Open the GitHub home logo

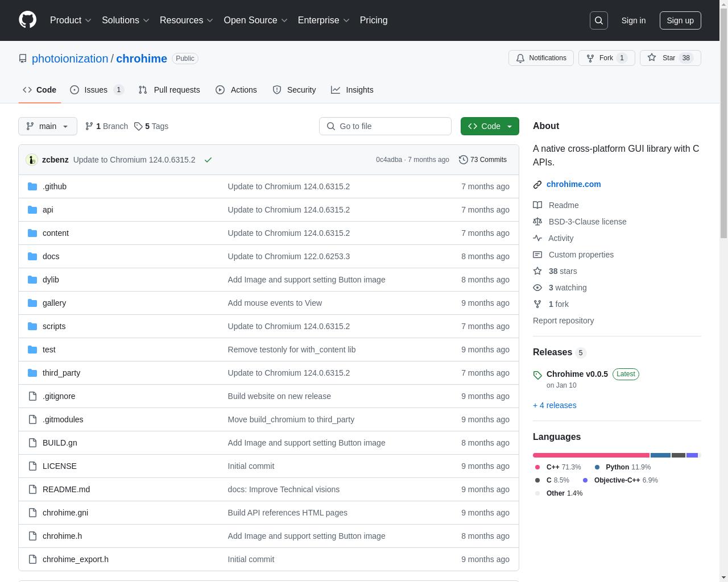(x=27, y=20)
